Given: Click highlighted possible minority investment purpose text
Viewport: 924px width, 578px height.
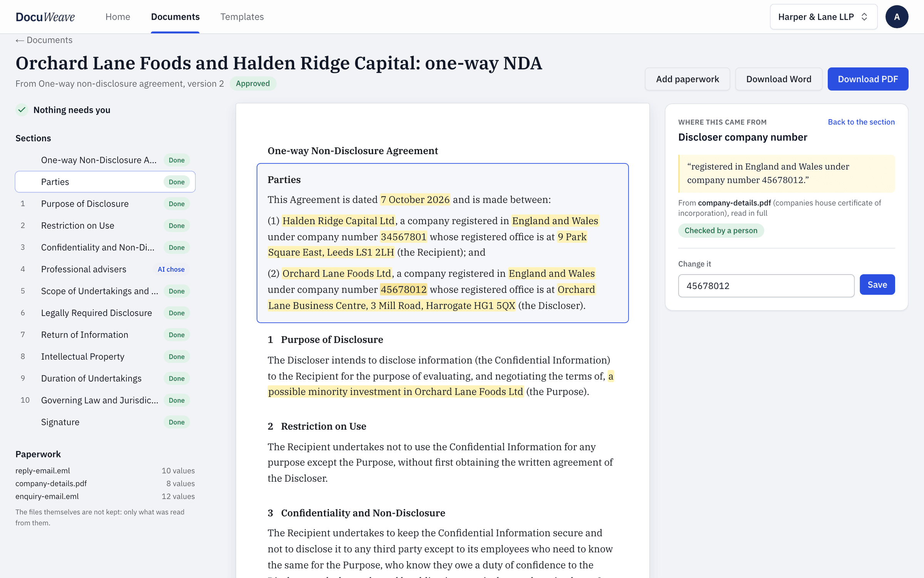Looking at the screenshot, I should click(396, 391).
